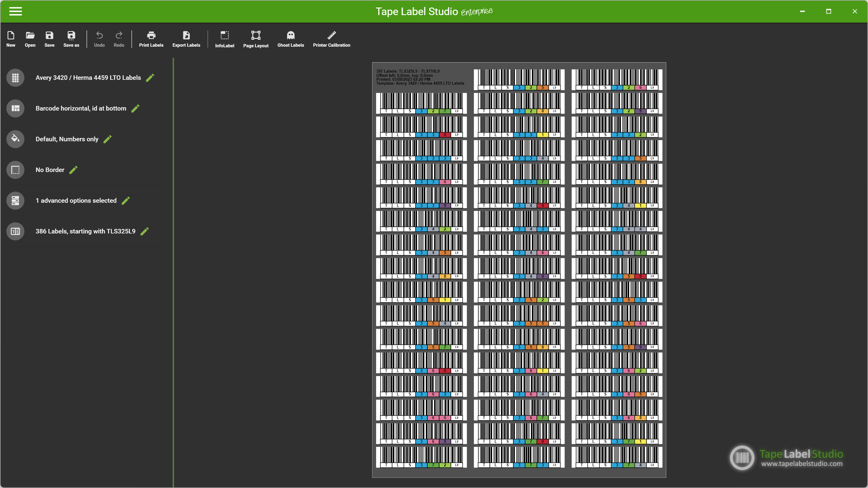Click the TLS340 label in preview
This screenshot has width=868, height=488.
point(519,198)
